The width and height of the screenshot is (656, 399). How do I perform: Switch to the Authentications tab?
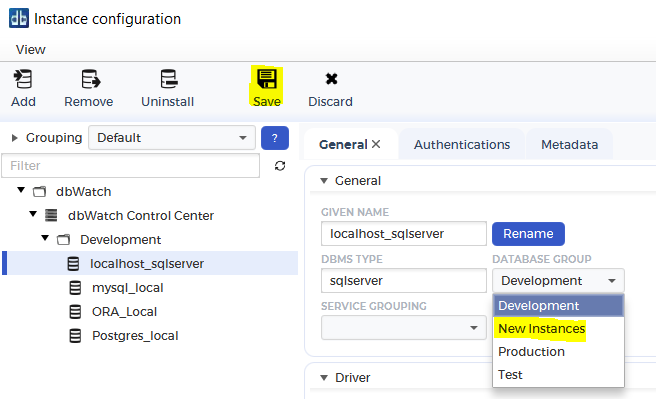coord(462,145)
